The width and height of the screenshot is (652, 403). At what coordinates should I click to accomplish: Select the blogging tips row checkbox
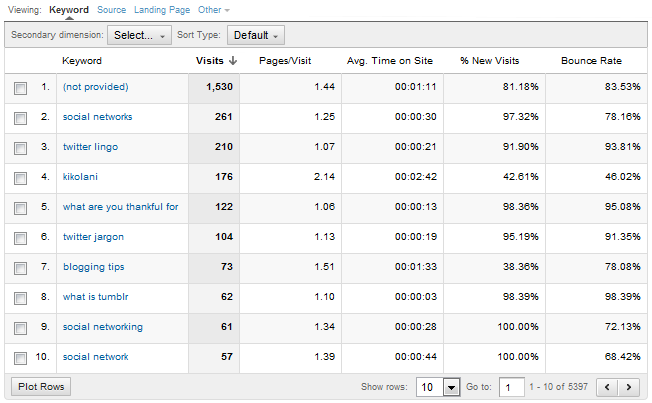[20, 268]
